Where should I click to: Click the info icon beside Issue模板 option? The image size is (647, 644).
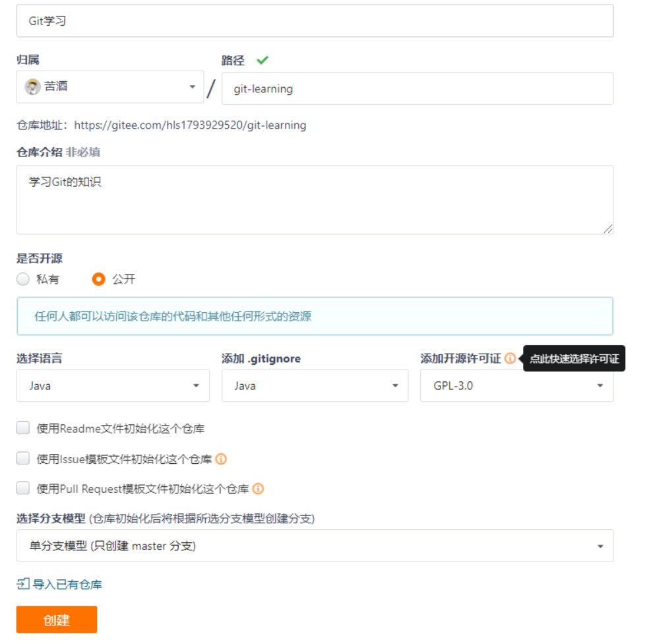(221, 459)
